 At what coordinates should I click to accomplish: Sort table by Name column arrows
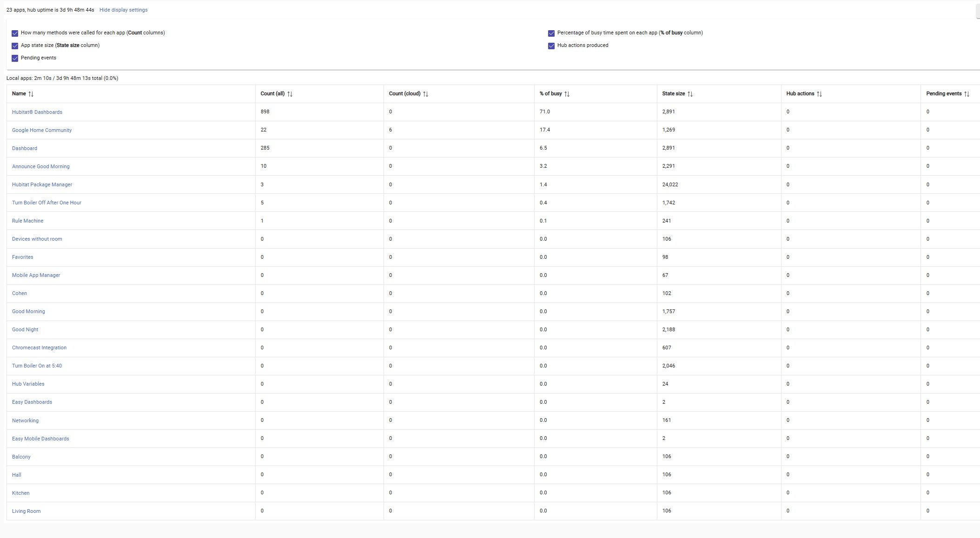coord(31,94)
